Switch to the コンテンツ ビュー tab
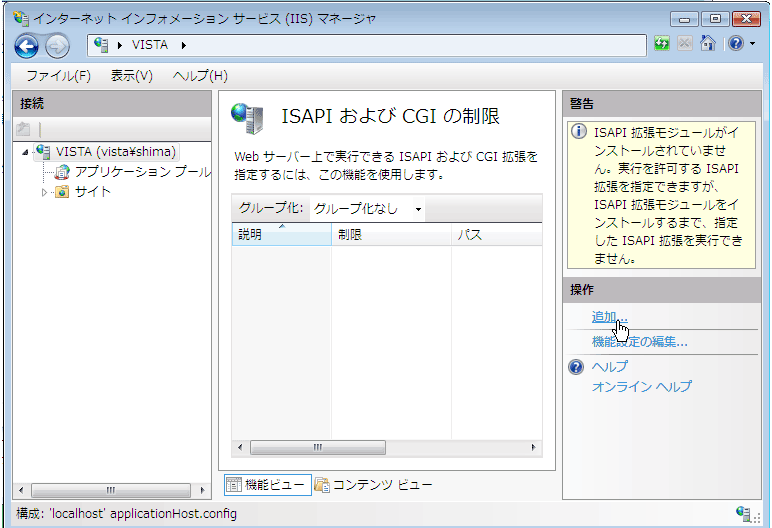This screenshot has width=772, height=528. (x=374, y=485)
